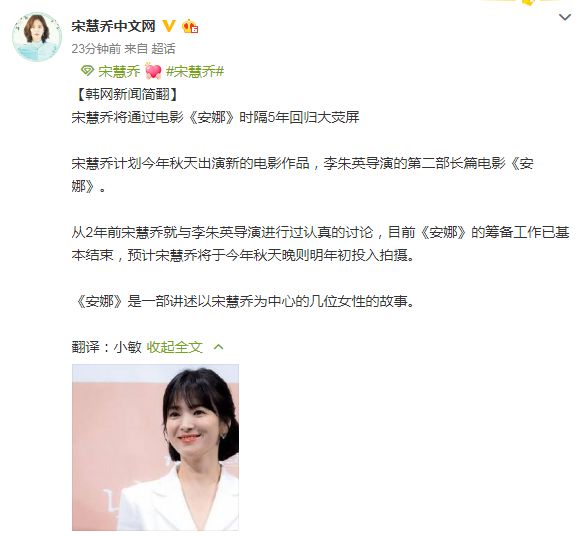
Task: Click the translator credit 翻译：小敏
Action: (x=107, y=347)
